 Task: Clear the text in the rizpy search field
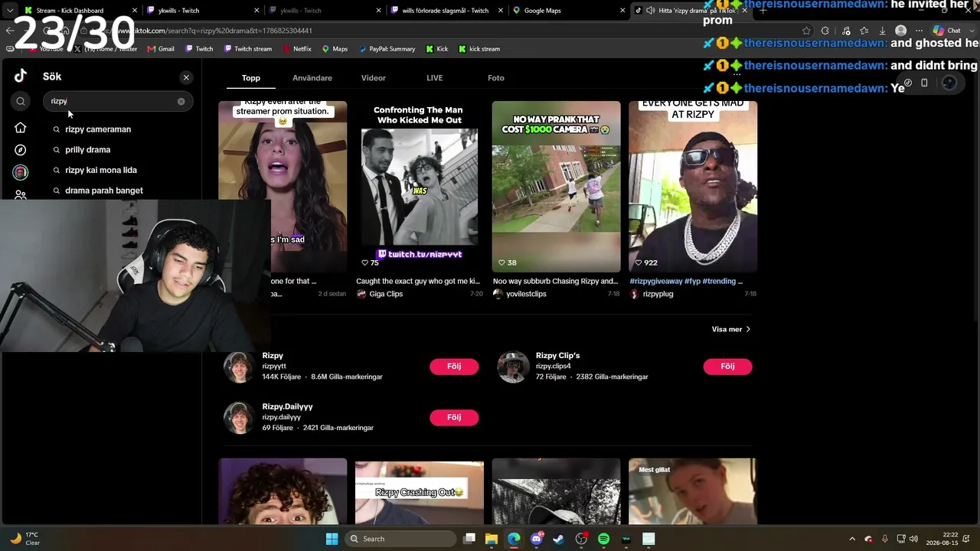click(x=181, y=101)
